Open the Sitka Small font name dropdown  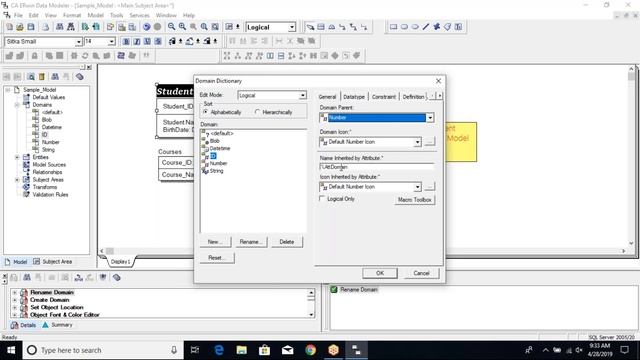click(x=78, y=42)
